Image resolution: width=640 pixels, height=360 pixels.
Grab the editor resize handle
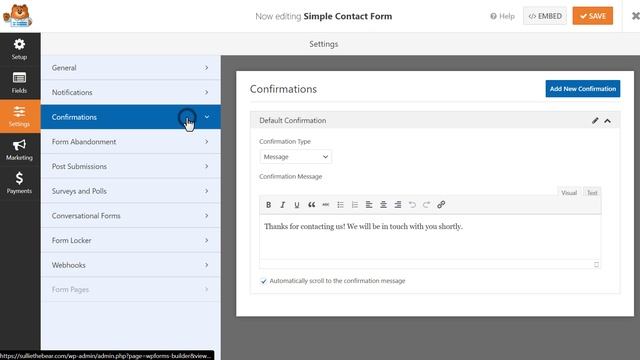coord(596,264)
